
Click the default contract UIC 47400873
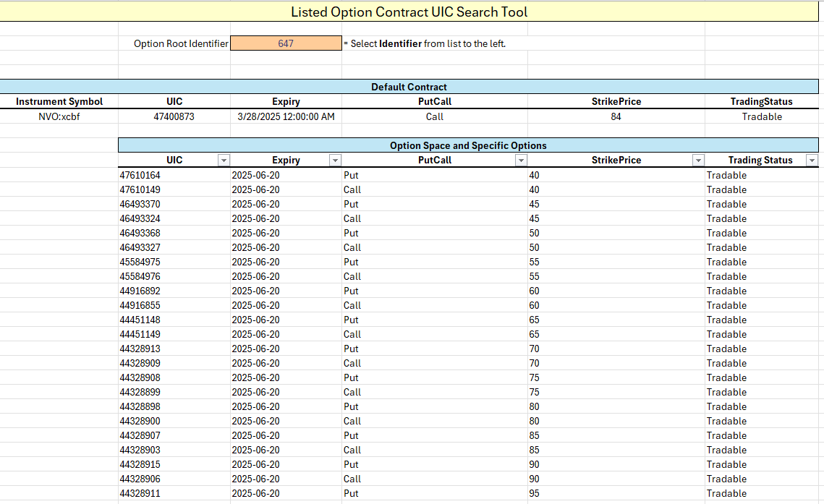click(x=174, y=116)
